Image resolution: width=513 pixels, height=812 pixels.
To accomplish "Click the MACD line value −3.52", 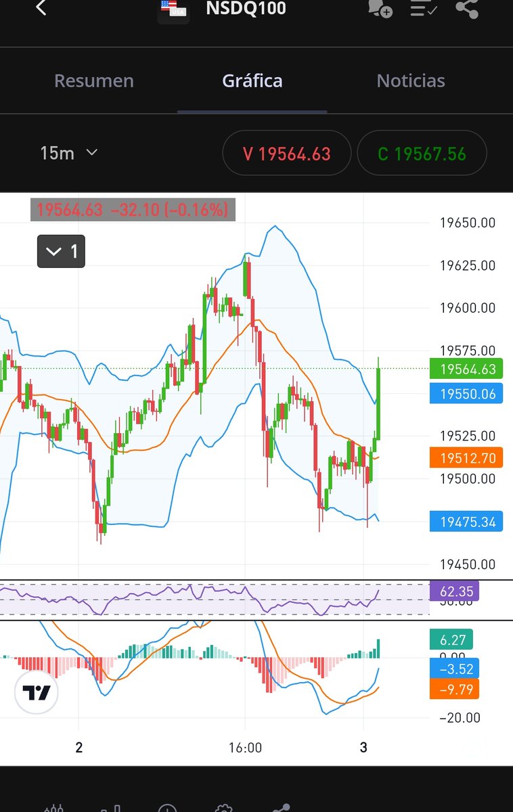I will click(454, 669).
